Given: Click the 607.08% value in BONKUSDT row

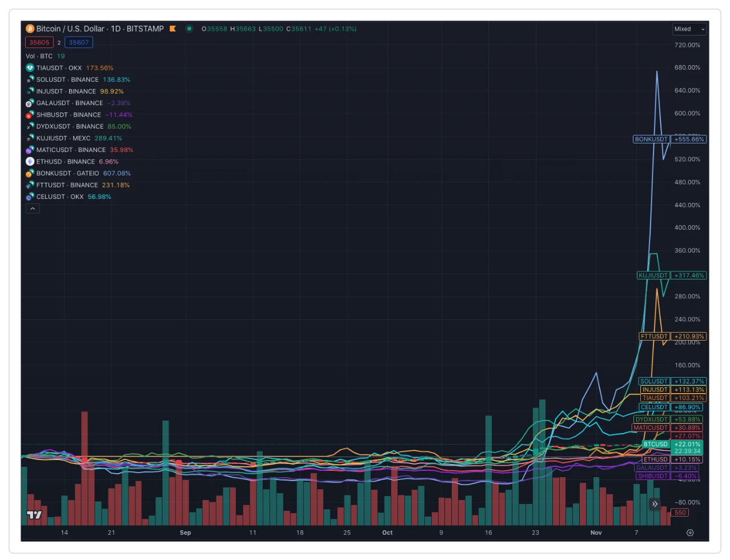Looking at the screenshot, I should 117,173.
